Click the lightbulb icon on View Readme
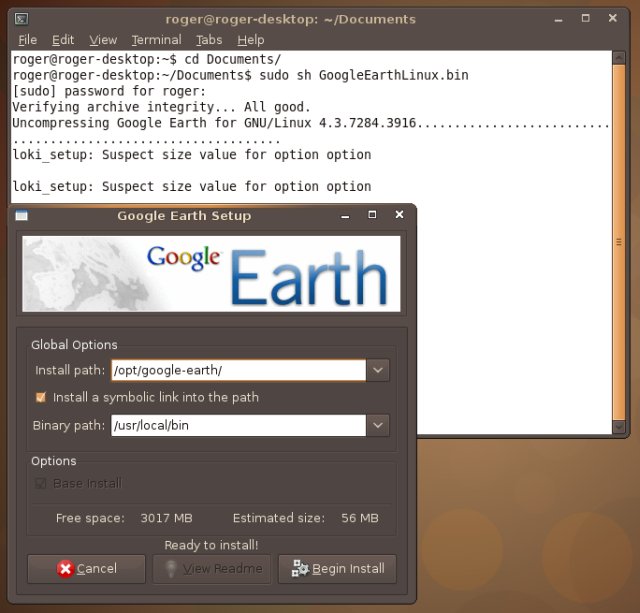640x613 pixels. tap(171, 569)
